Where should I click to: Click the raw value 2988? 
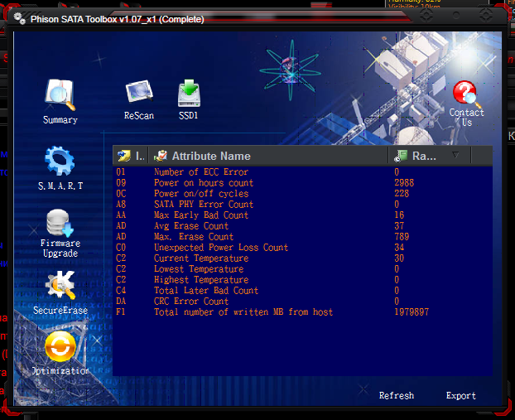pos(404,183)
